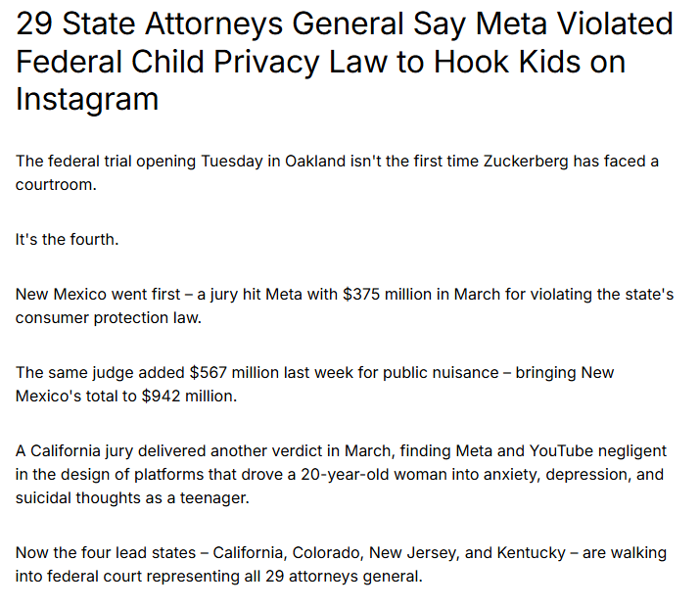
Task: Click the name Zuckerberg in text
Action: pos(526,162)
